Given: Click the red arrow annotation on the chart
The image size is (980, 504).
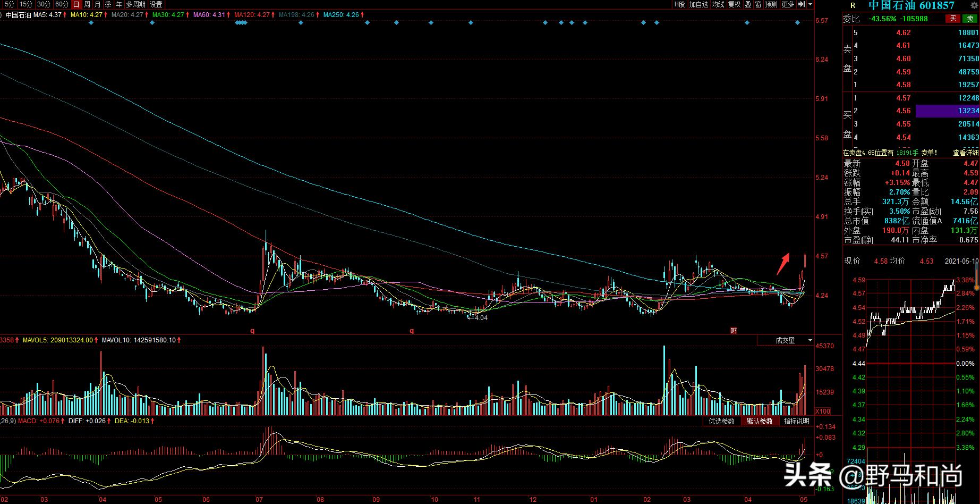Looking at the screenshot, I should click(x=783, y=264).
